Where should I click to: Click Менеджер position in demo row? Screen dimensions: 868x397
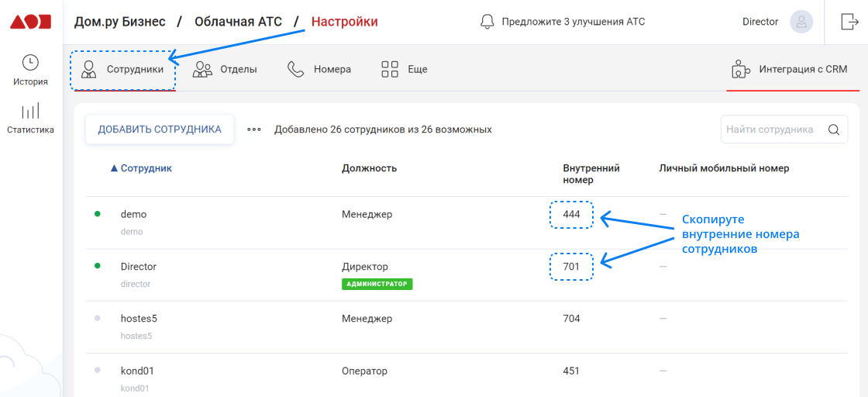point(367,214)
